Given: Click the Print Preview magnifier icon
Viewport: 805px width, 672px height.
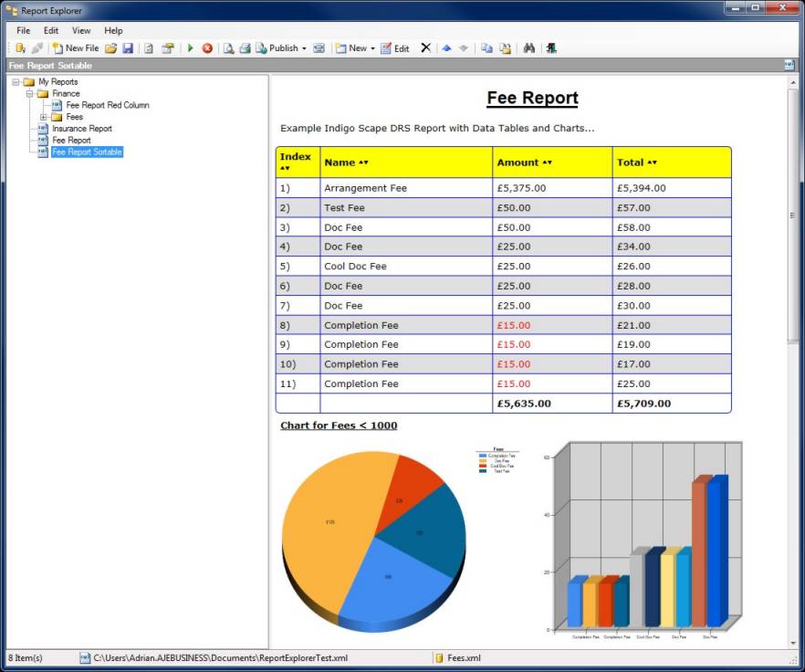Looking at the screenshot, I should tap(228, 48).
